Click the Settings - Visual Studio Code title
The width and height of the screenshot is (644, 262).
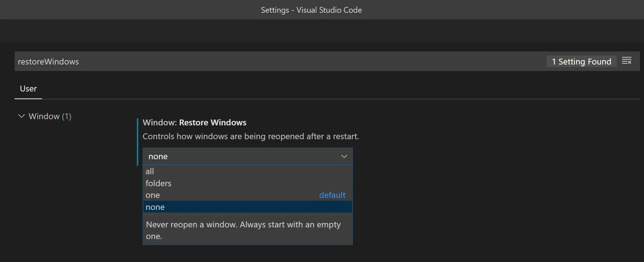tap(311, 10)
